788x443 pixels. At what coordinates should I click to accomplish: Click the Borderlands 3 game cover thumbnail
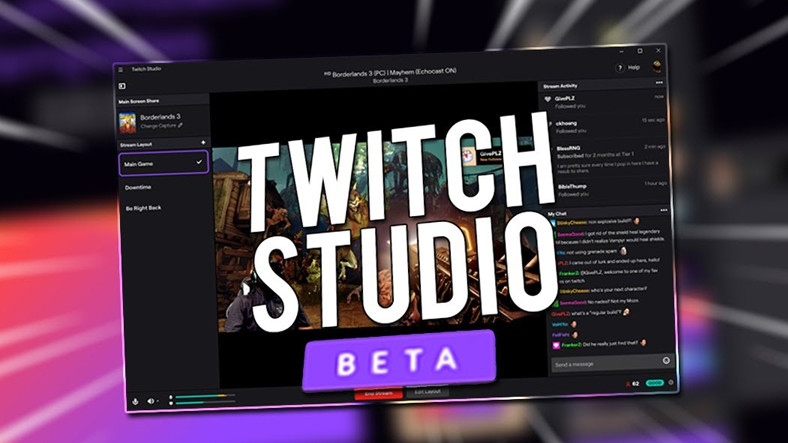tap(128, 123)
